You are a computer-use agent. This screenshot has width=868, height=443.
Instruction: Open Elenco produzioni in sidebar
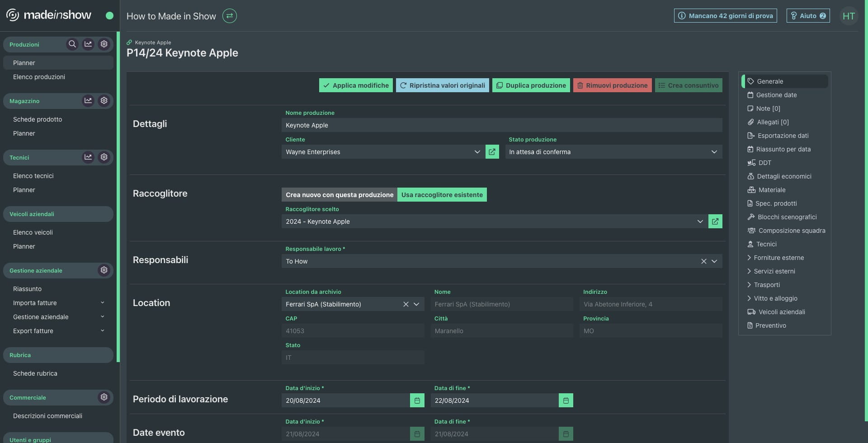(59, 77)
